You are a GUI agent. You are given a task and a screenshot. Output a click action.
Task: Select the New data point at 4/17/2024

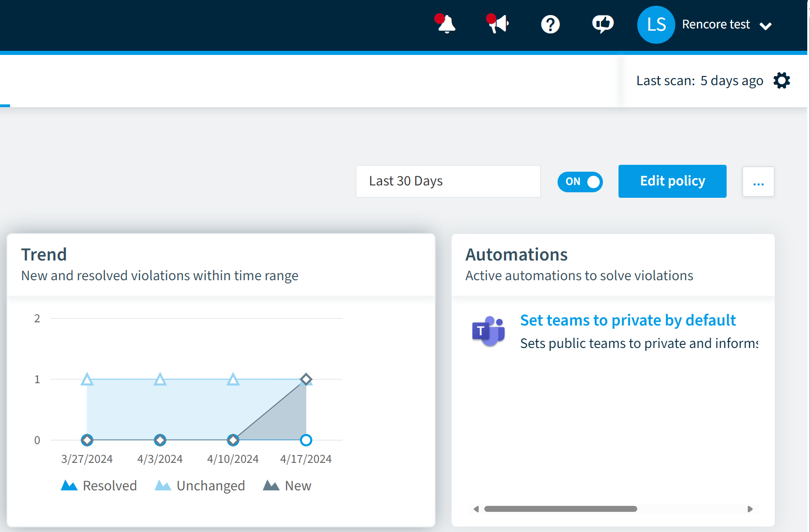point(306,379)
